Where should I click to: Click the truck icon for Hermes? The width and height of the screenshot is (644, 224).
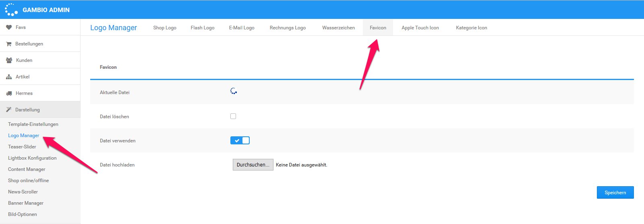[x=9, y=93]
